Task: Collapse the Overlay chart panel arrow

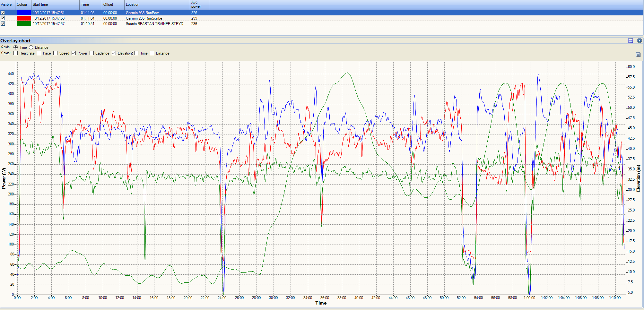Action: 640,40
